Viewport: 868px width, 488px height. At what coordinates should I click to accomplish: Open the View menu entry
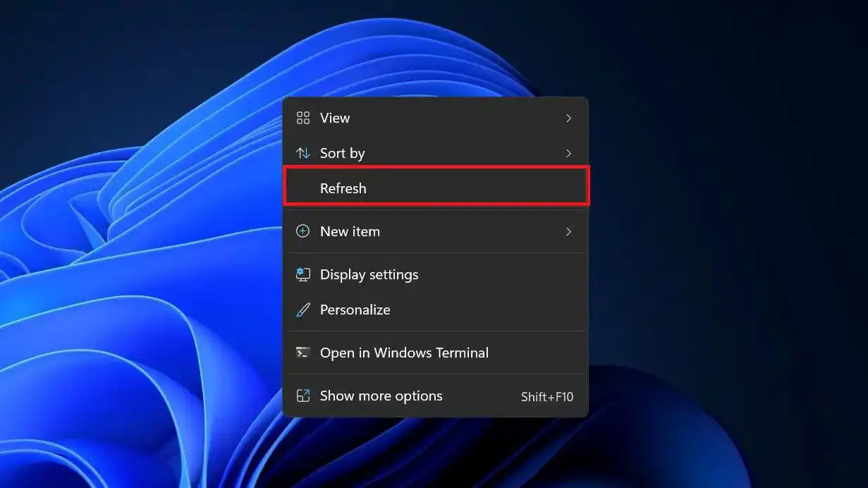pyautogui.click(x=335, y=118)
